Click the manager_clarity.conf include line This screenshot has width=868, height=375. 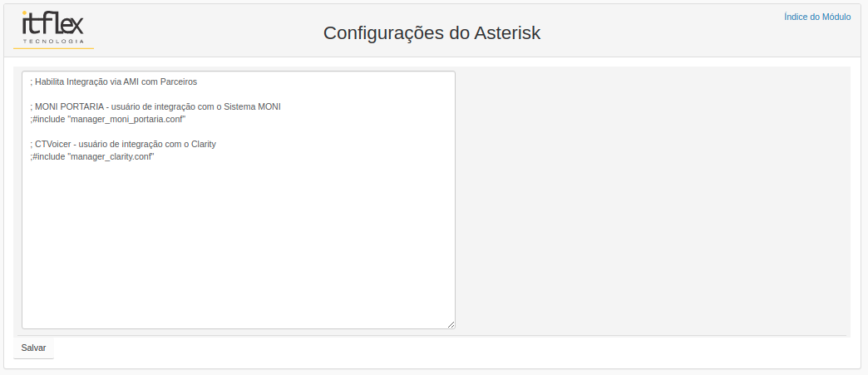tap(92, 157)
